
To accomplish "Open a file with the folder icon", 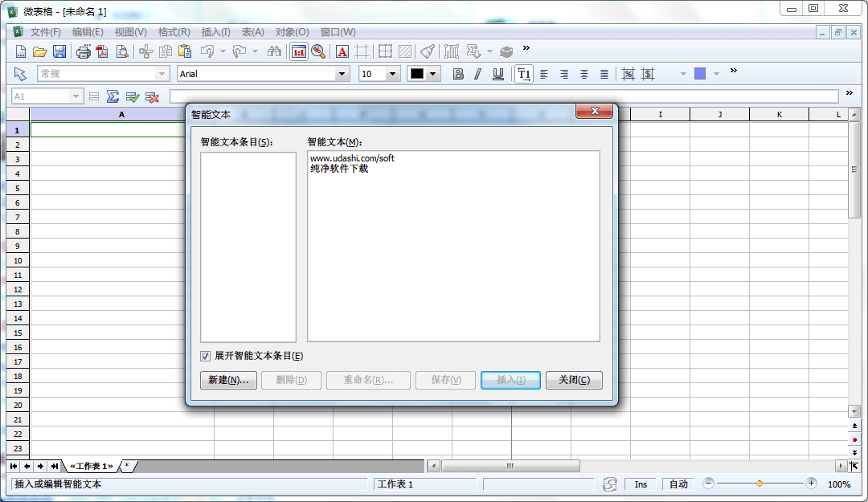I will tap(39, 51).
